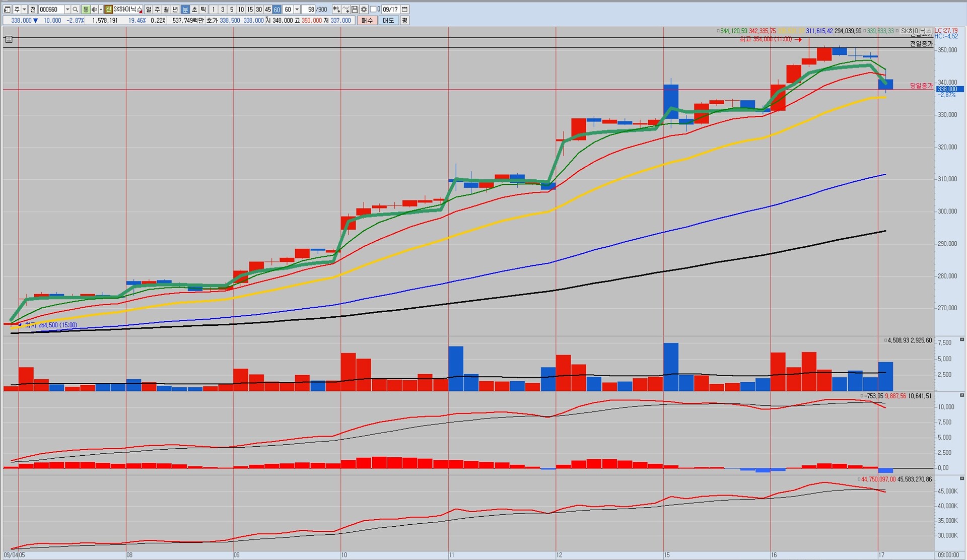Click the speaker sound icon in toolbar

tap(94, 10)
